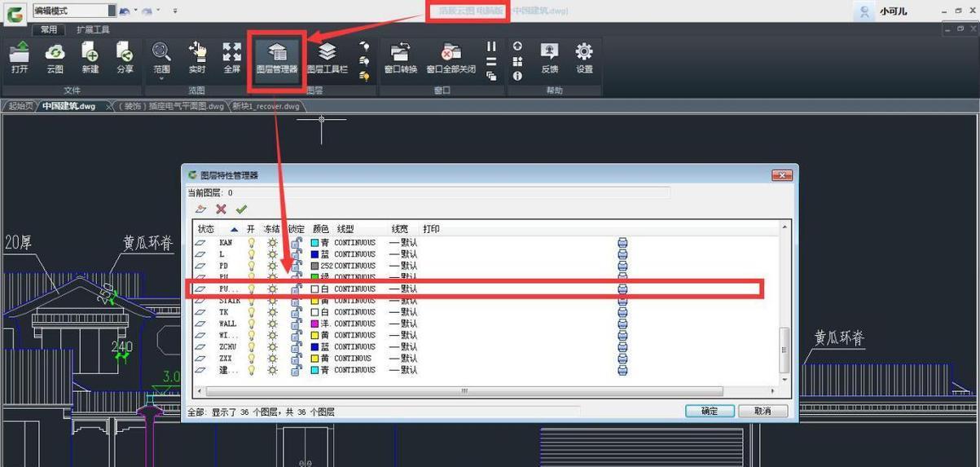The height and width of the screenshot is (467, 980).
Task: Select the 中国建筑.dwg document tab
Action: point(69,106)
